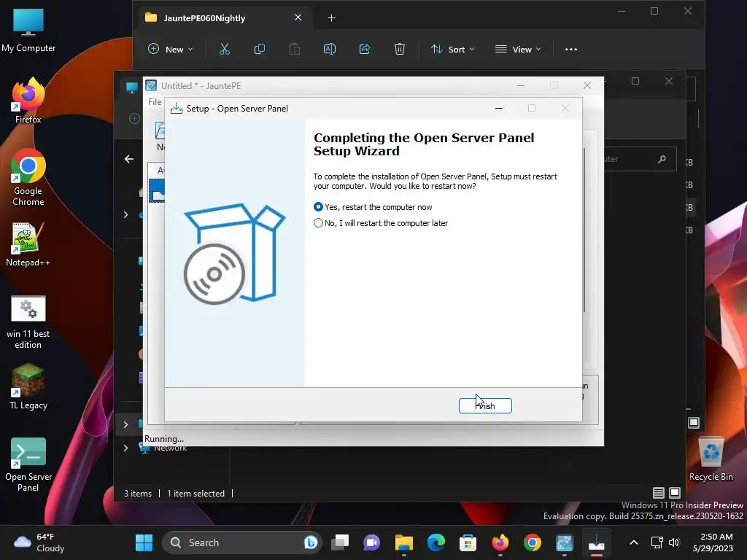
Task: Close the JauntePE060Nightly tab
Action: tap(298, 17)
